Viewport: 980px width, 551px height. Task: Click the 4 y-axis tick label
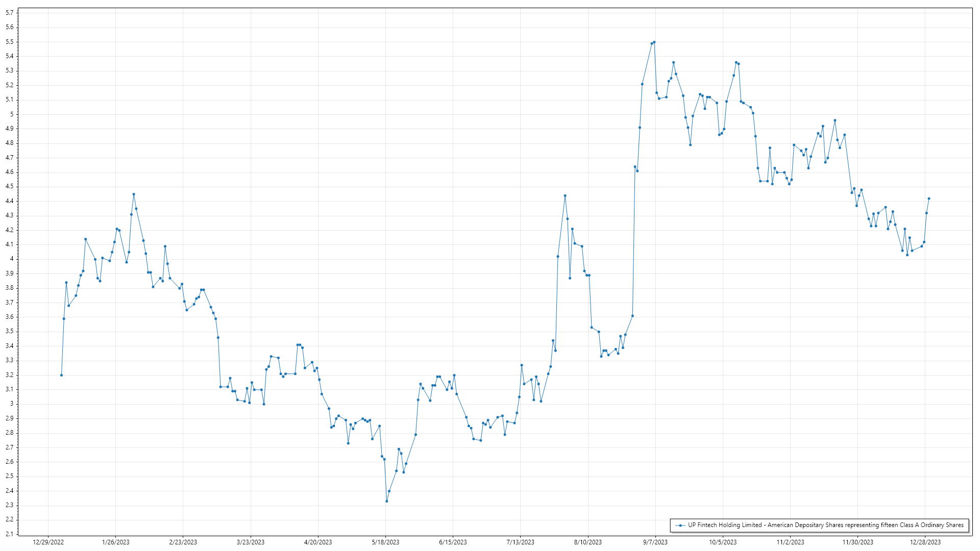coord(12,259)
